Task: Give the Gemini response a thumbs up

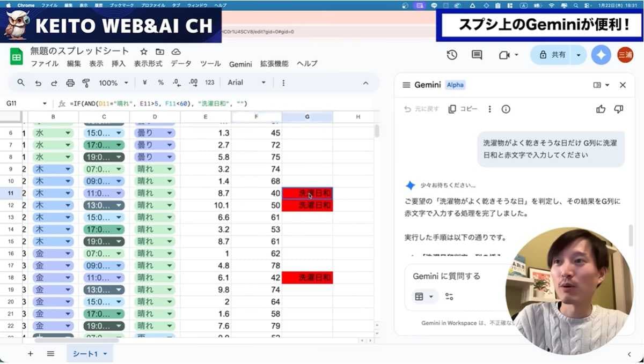Action: [x=600, y=108]
